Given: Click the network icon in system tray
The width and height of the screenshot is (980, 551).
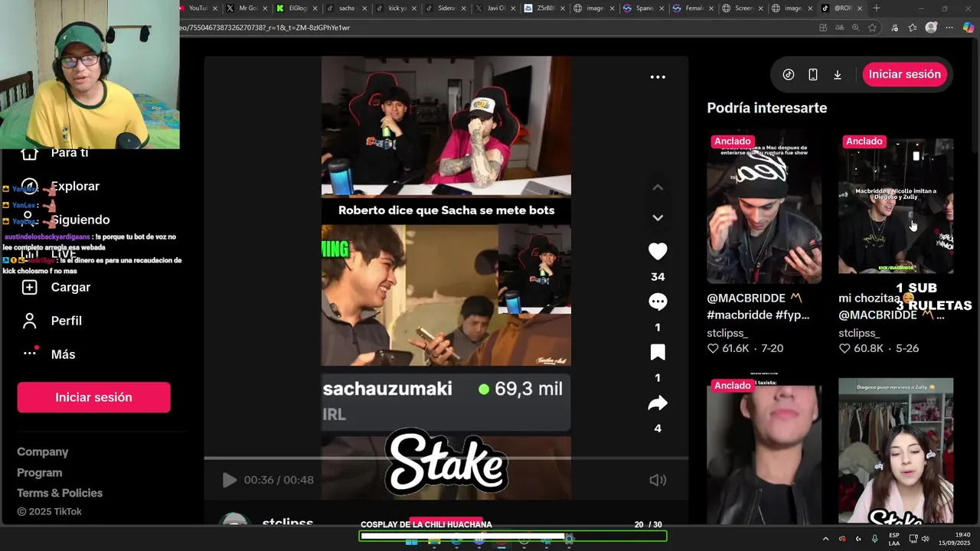Looking at the screenshot, I should tap(913, 539).
